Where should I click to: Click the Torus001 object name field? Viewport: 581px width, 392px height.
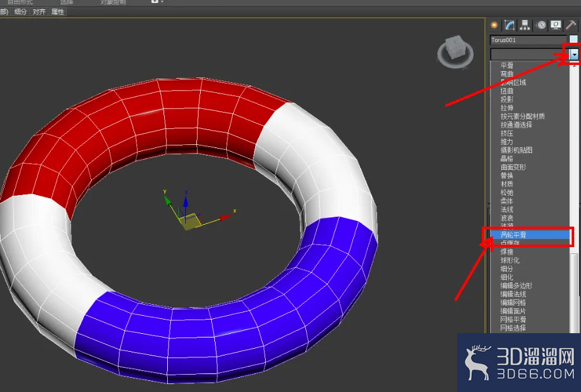(x=528, y=40)
